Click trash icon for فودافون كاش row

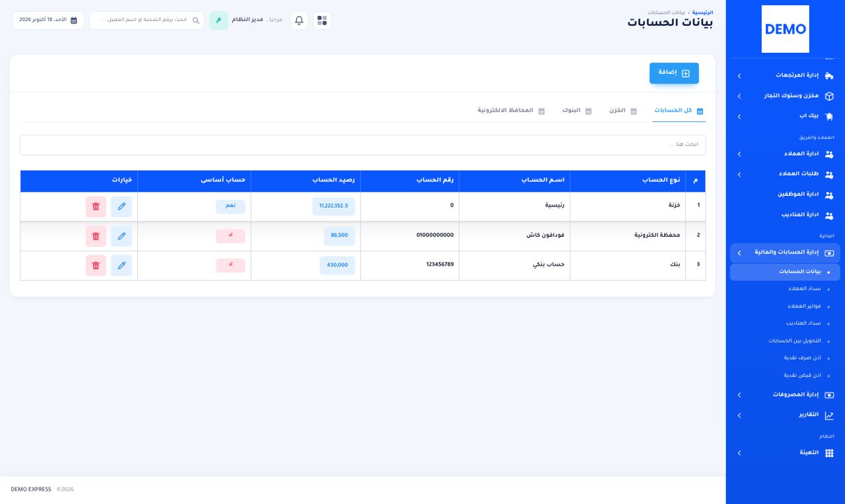96,236
